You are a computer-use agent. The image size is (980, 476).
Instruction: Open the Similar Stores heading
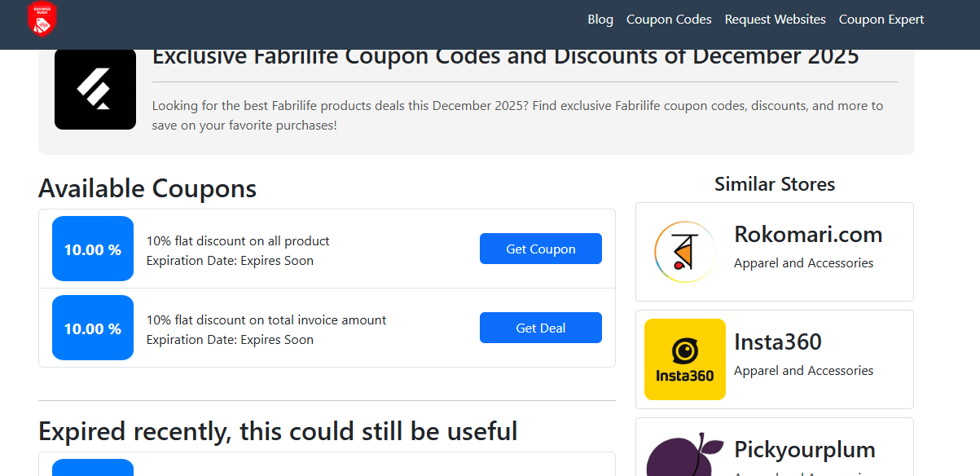click(x=774, y=183)
